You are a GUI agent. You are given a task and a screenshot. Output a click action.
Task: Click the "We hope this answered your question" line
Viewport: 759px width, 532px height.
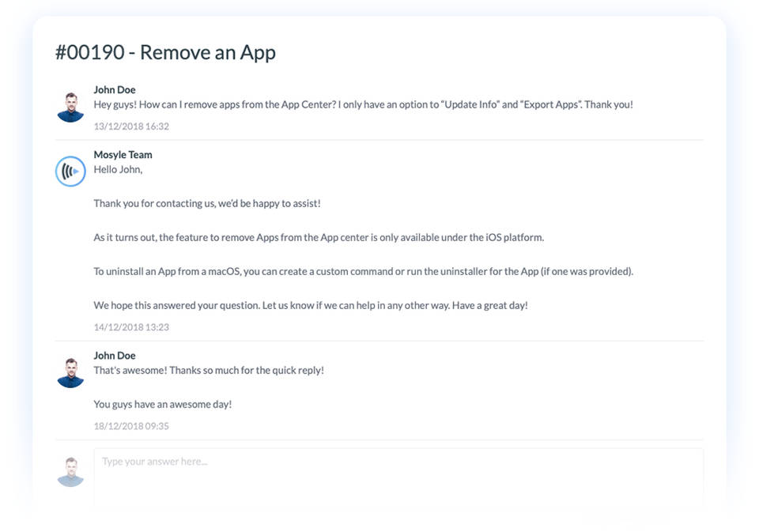pos(310,305)
